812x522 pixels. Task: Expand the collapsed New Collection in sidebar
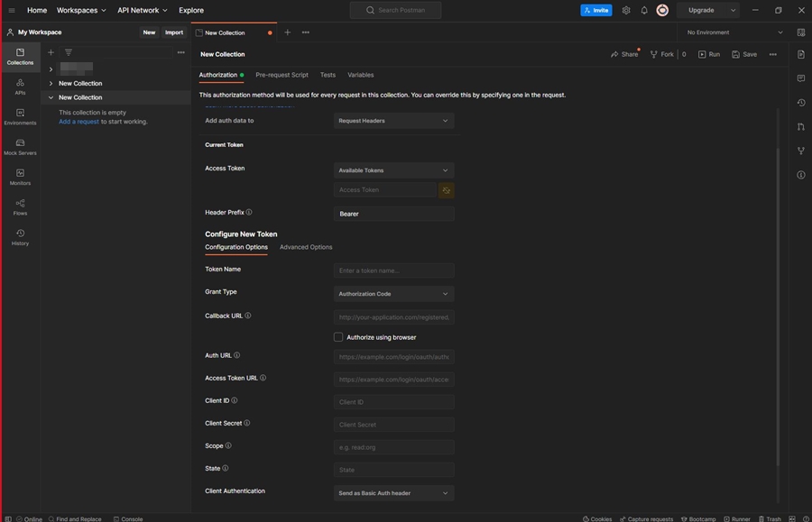(x=51, y=83)
